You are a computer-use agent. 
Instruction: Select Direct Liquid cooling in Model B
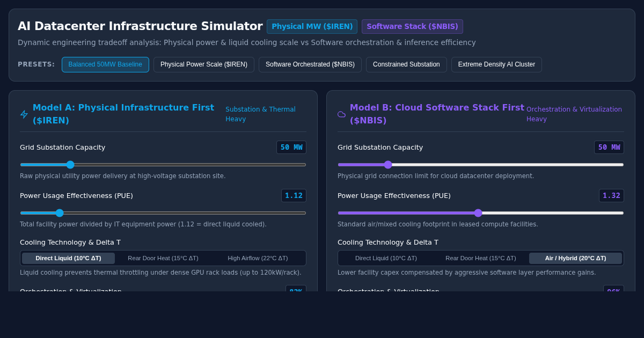tap(386, 258)
